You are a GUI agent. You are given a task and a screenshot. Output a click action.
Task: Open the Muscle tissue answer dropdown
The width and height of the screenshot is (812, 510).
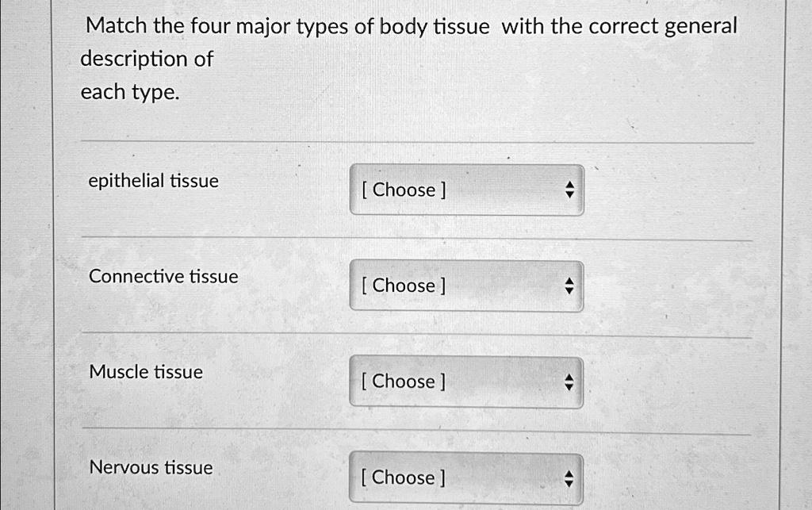point(465,382)
